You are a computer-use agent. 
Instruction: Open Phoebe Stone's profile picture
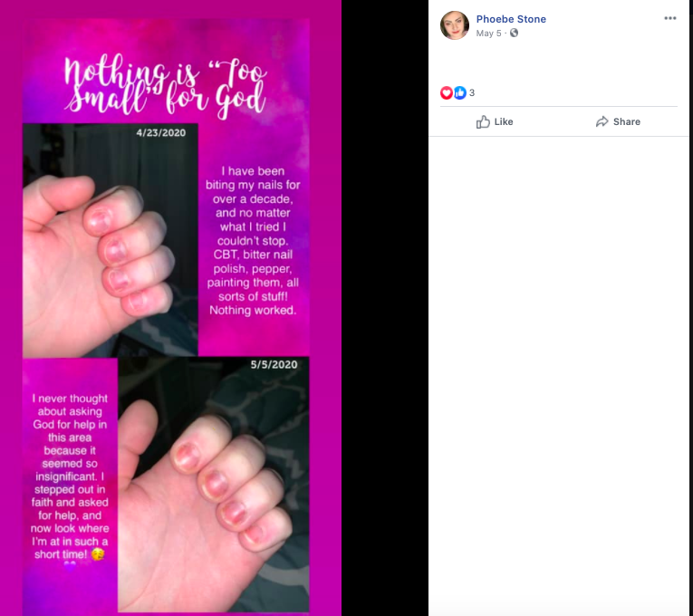point(455,25)
